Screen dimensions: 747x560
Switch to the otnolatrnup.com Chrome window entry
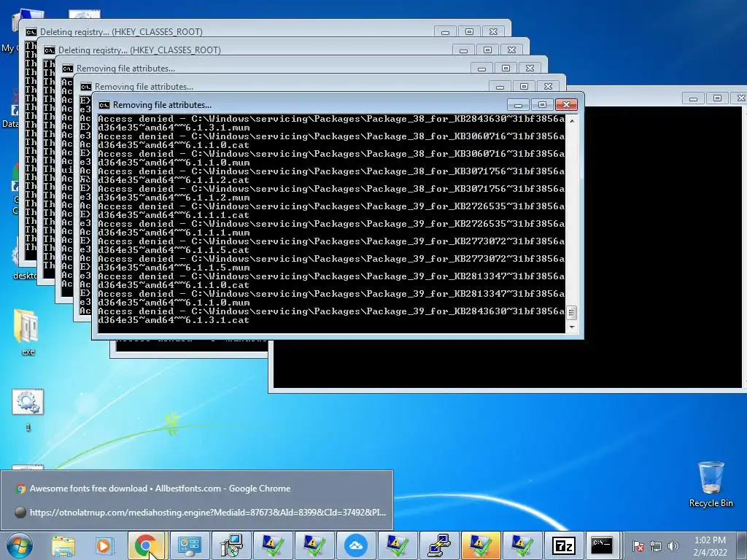click(197, 513)
